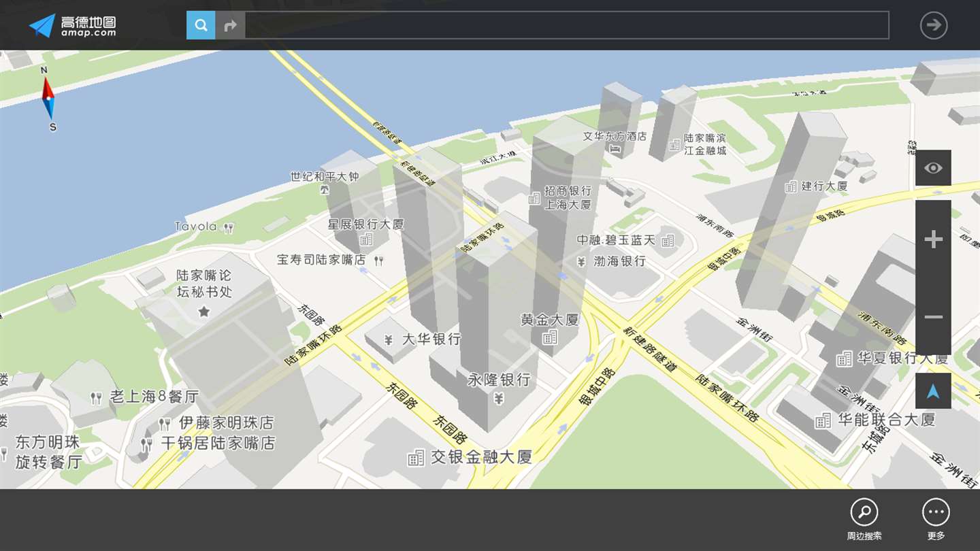Viewport: 980px width, 551px height.
Task: Toggle the eye view mode button
Action: click(x=933, y=167)
